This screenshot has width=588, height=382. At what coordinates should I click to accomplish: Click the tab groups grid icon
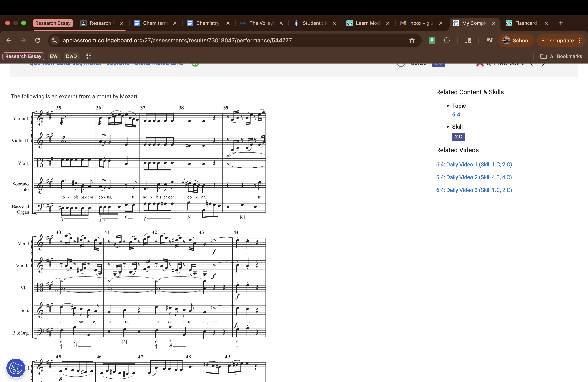(88, 56)
